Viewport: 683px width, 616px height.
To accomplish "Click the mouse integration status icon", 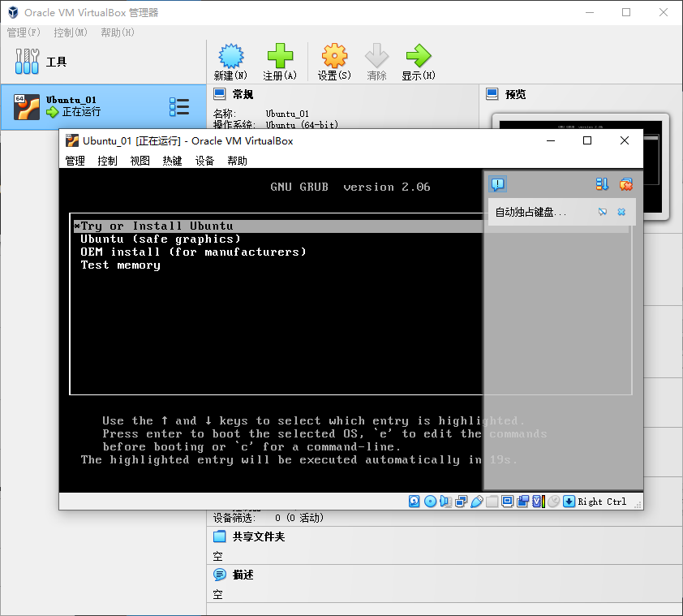I will pos(554,502).
